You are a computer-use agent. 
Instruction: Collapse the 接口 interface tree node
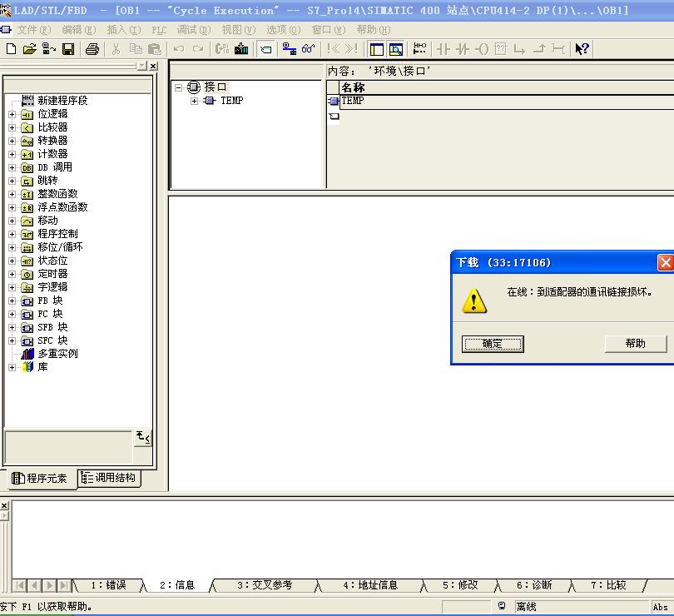[179, 87]
